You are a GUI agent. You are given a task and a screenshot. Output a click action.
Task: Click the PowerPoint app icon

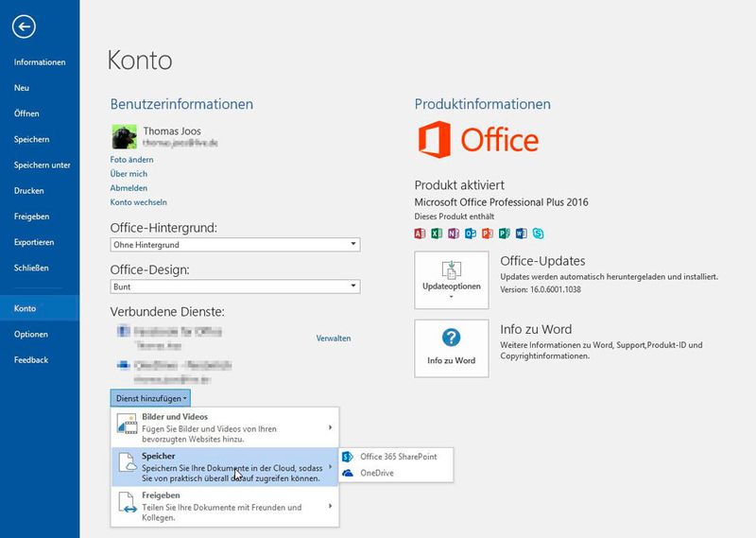(x=488, y=234)
